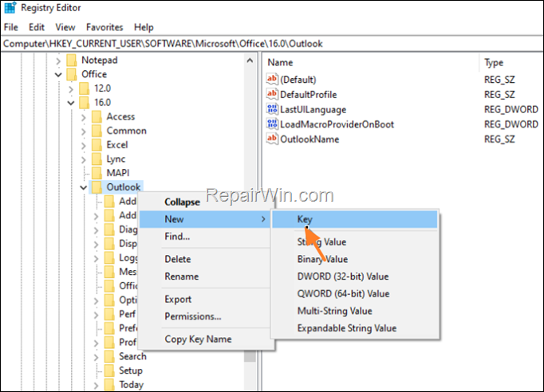The image size is (544, 392).
Task: Choose Collapse in the context menu
Action: [x=205, y=202]
